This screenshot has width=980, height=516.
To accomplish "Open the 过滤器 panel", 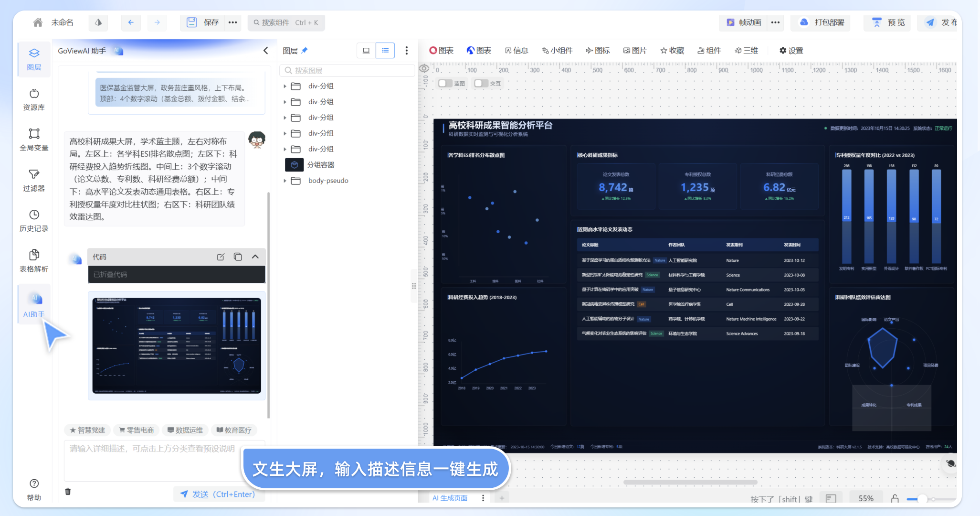I will [33, 180].
